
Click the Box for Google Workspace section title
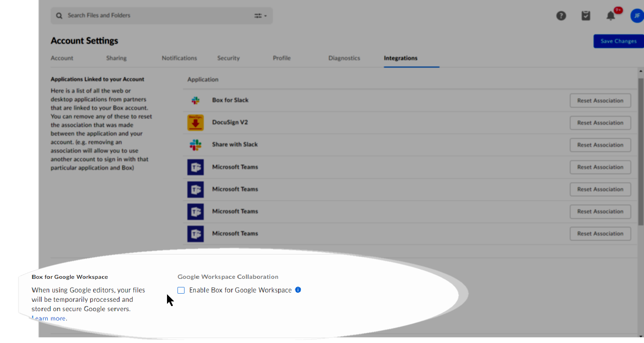tap(70, 277)
